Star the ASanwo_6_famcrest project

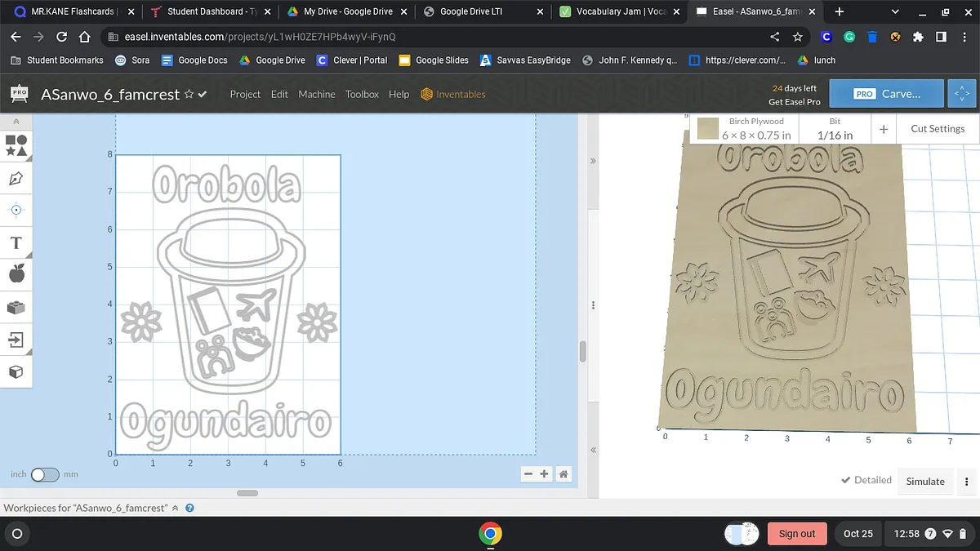189,95
